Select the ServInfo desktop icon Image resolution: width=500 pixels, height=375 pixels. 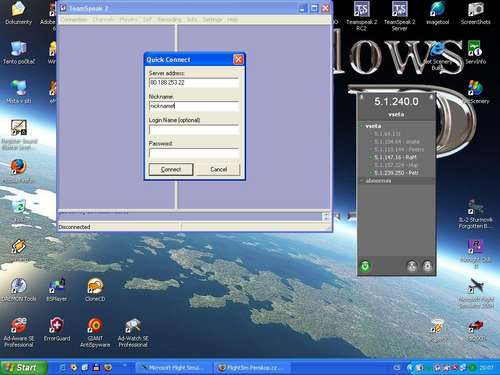pos(476,53)
